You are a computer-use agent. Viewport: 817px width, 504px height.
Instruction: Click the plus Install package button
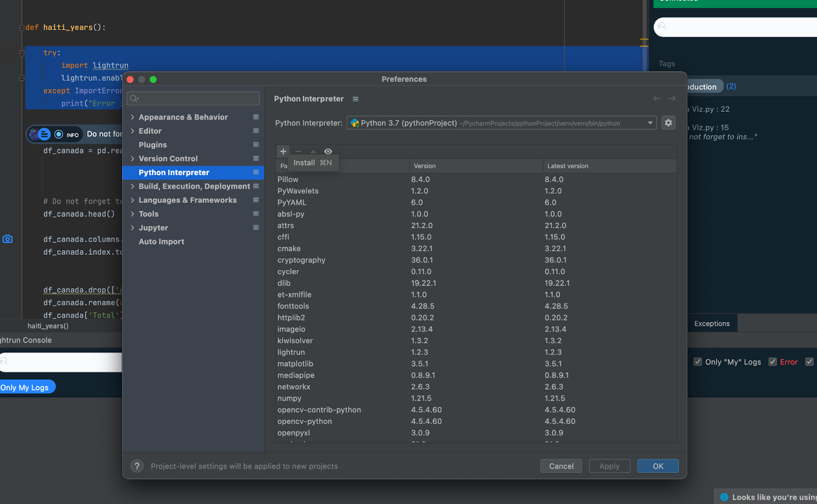click(x=283, y=152)
